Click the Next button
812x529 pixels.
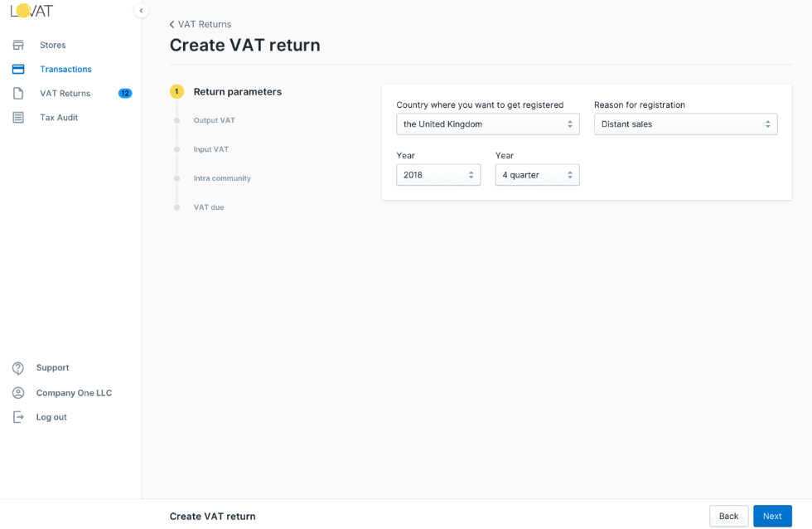point(772,516)
